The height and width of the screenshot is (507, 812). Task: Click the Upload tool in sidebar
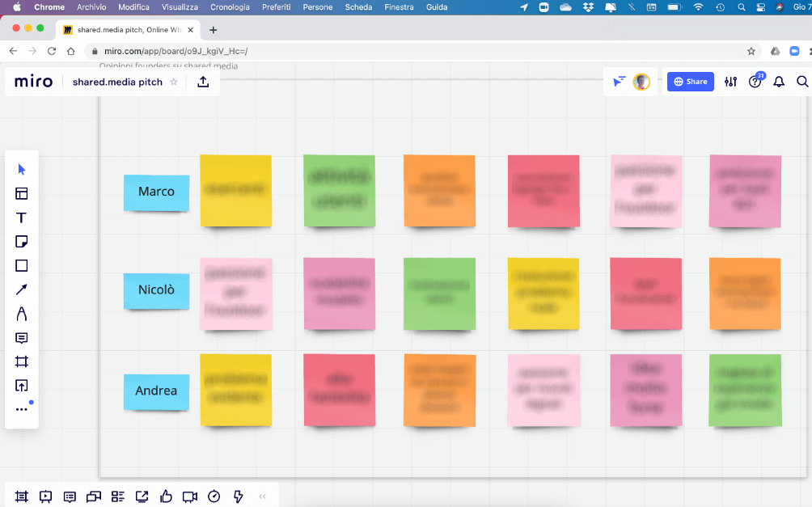tap(22, 386)
